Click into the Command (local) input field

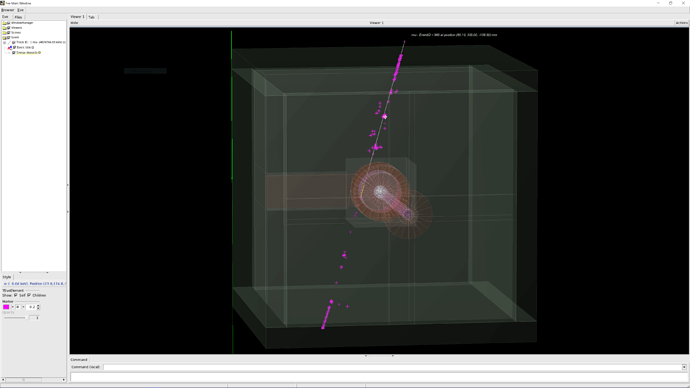[392, 367]
